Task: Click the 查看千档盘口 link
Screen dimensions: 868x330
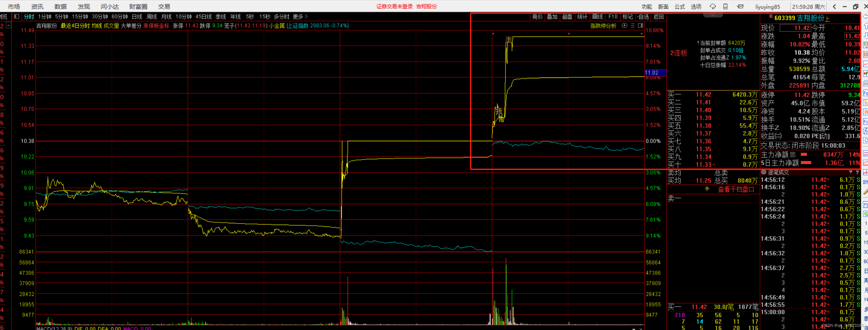Action: tap(736, 189)
